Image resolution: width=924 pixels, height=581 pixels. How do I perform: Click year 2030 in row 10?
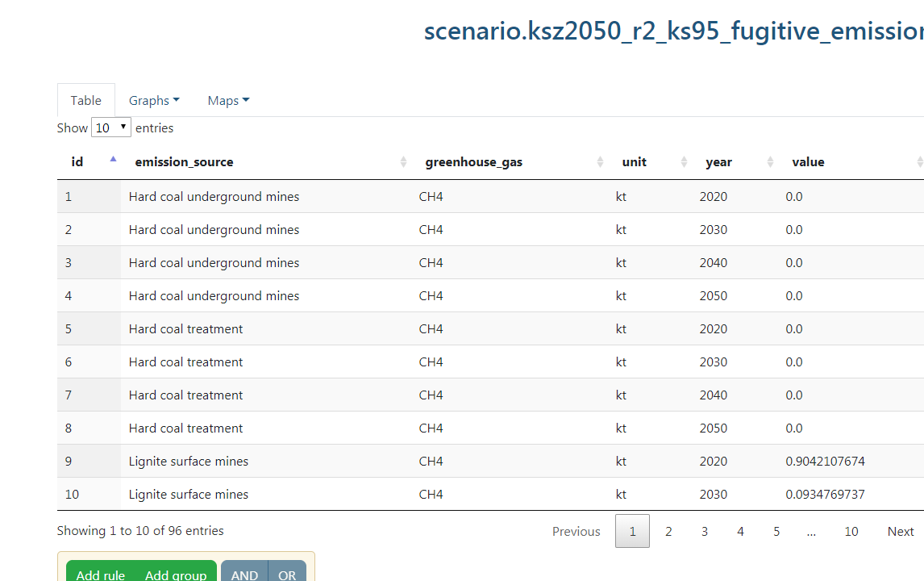point(713,494)
